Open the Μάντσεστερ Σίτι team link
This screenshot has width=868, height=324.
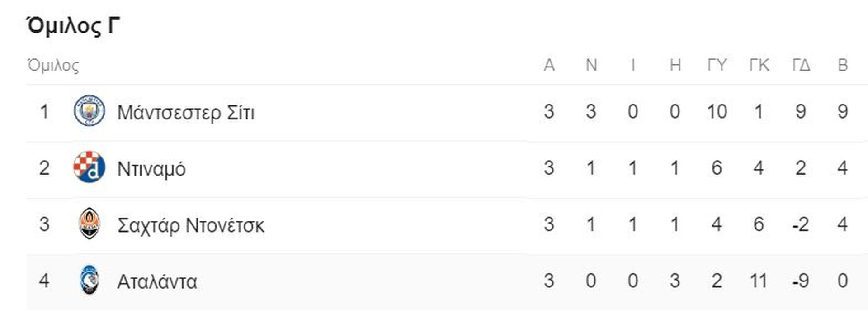click(x=186, y=112)
